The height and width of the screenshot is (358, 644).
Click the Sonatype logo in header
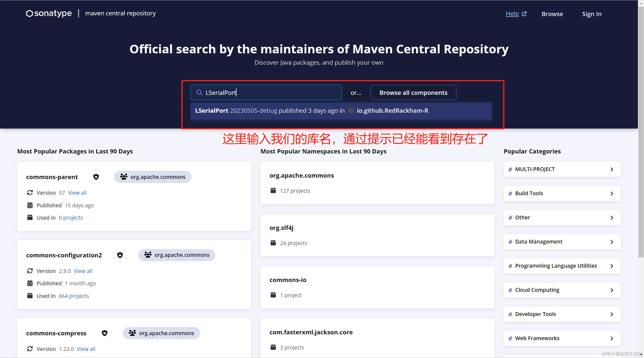[x=49, y=13]
